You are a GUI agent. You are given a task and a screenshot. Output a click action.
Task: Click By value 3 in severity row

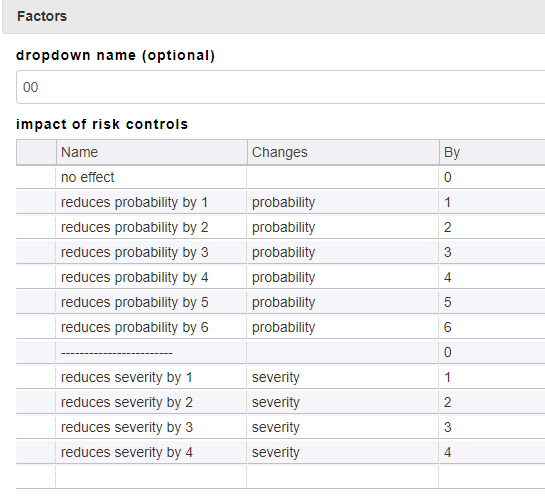pyautogui.click(x=492, y=427)
